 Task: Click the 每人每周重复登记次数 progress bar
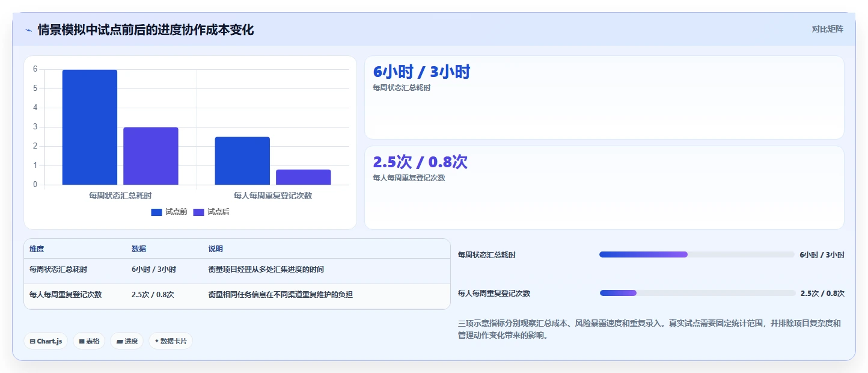[x=697, y=293]
